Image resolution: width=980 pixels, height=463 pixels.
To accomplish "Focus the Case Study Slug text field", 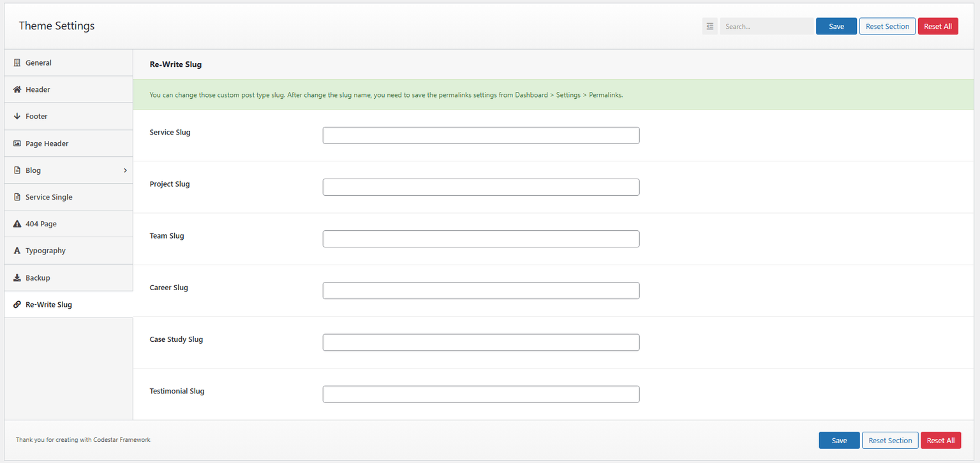I will [480, 342].
